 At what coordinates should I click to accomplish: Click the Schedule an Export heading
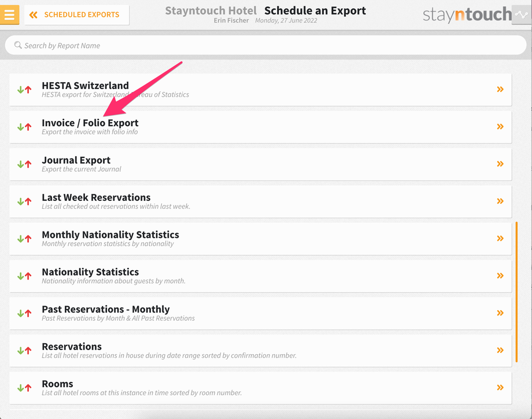pos(315,11)
